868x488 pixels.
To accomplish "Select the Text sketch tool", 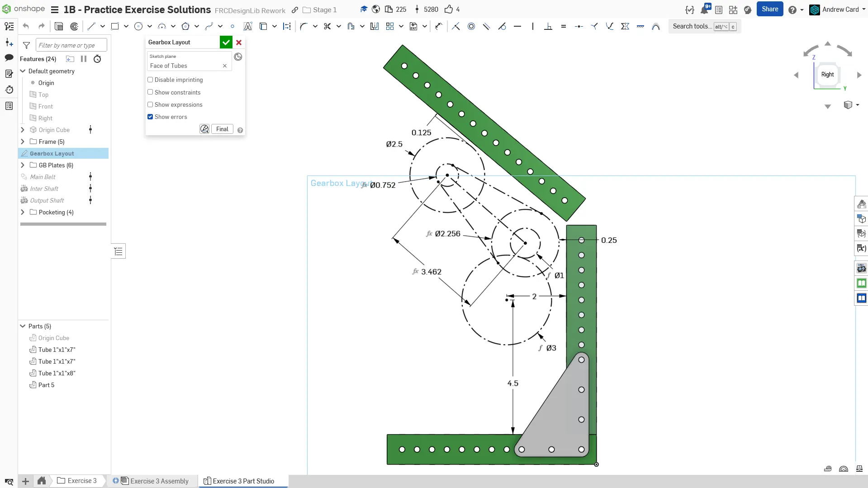I will tap(248, 26).
